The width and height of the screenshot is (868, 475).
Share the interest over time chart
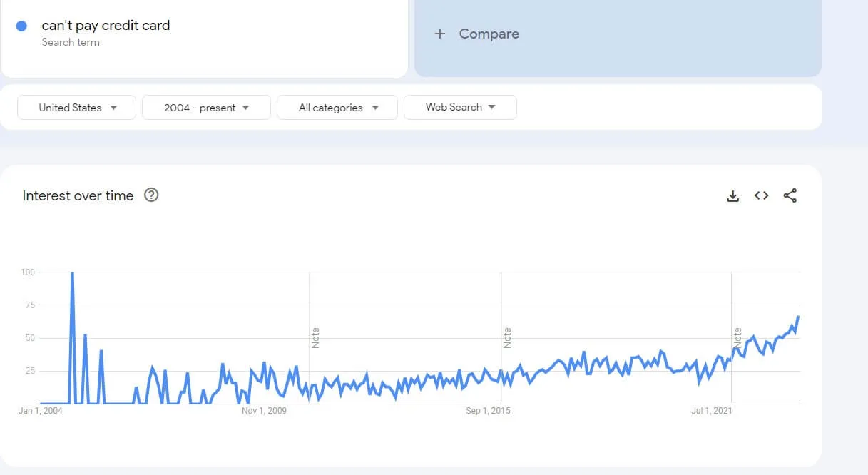tap(790, 196)
